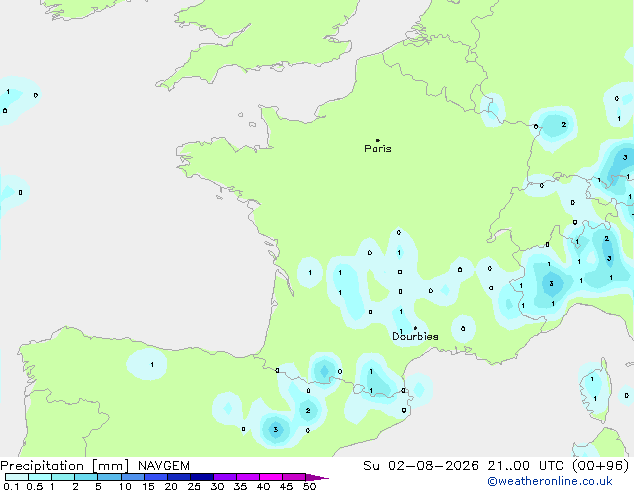Click the legend label '50'

tap(310, 486)
